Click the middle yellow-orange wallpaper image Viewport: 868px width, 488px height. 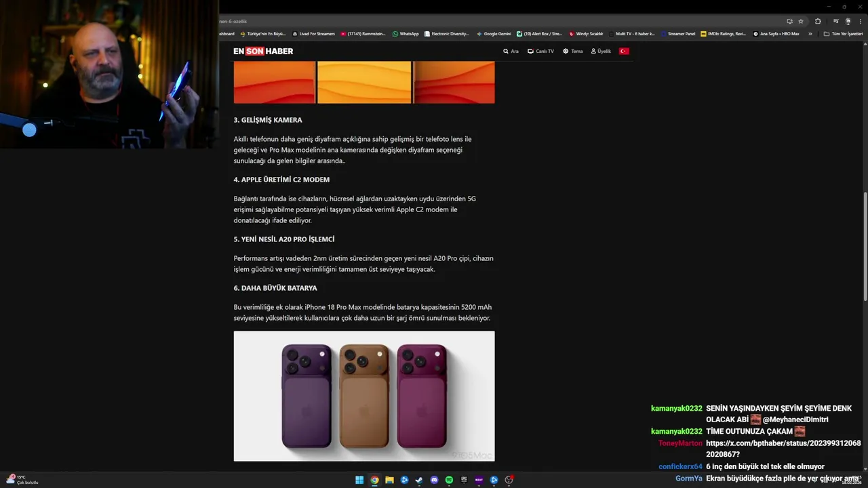tap(364, 82)
